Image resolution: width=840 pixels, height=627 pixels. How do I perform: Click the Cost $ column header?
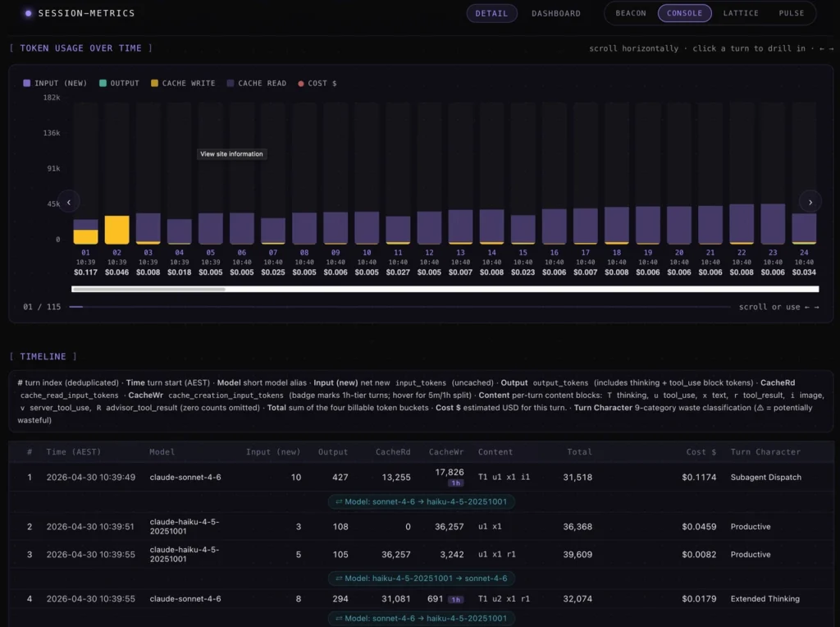click(x=701, y=451)
